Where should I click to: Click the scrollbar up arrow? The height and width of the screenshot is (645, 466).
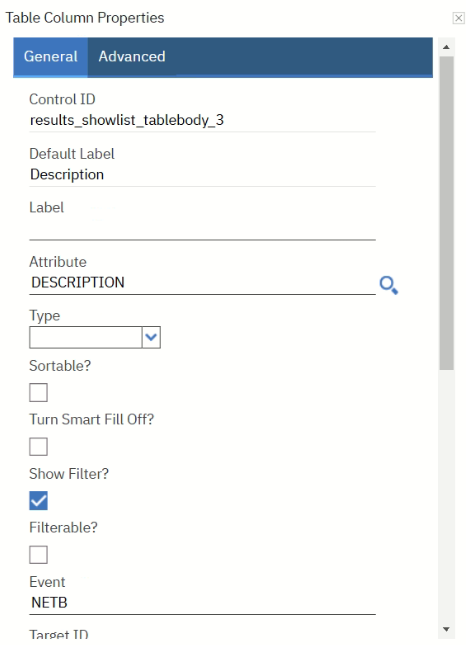446,47
